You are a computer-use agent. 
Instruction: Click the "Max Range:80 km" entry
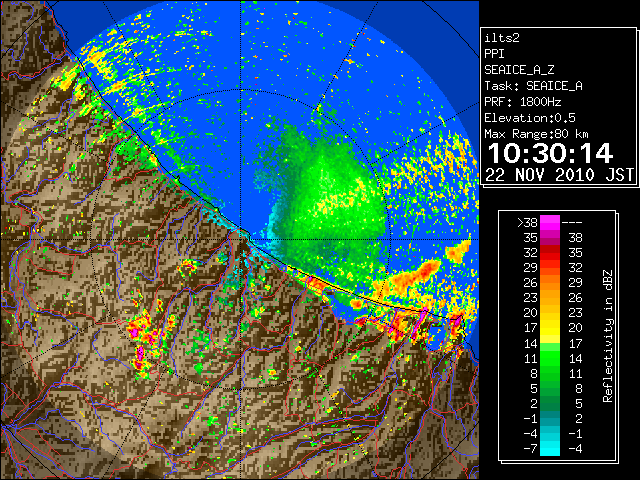click(536, 134)
